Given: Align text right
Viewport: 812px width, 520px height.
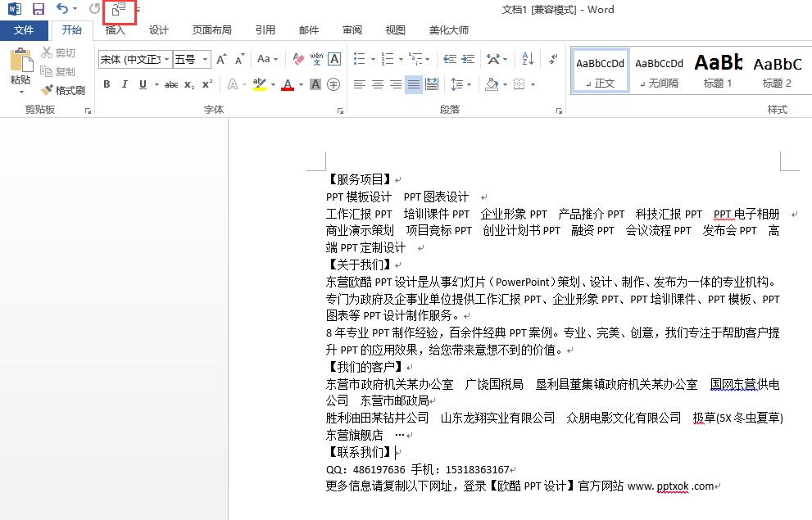Looking at the screenshot, I should pyautogui.click(x=396, y=84).
